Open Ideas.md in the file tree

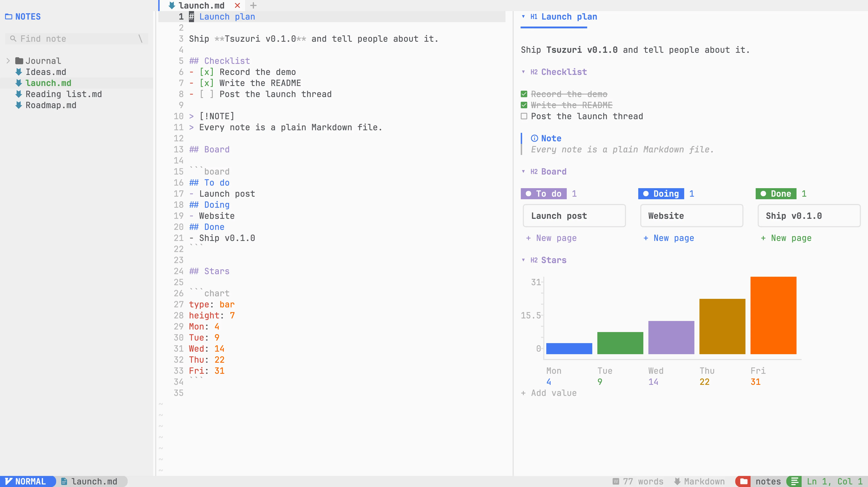[x=46, y=72]
